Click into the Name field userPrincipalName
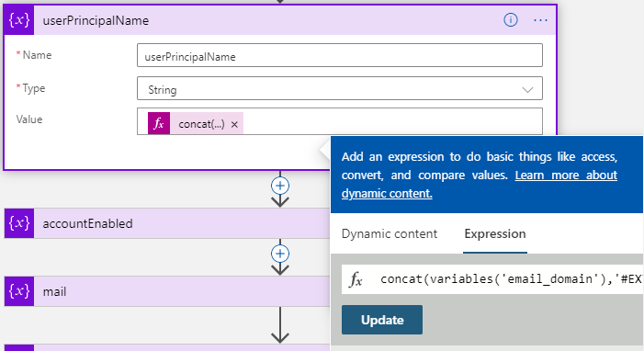 pos(340,55)
